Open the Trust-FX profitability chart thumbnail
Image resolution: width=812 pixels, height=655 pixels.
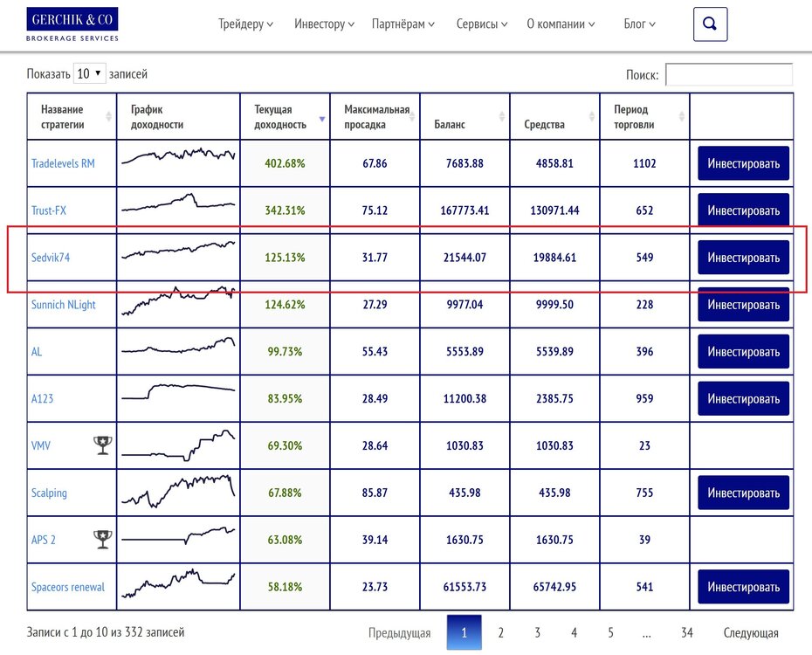(x=178, y=203)
